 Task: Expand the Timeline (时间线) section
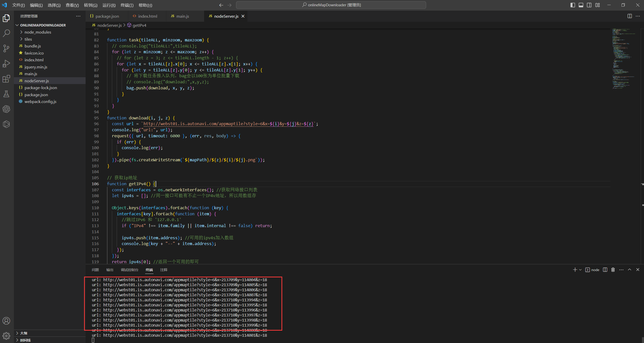click(x=50, y=340)
